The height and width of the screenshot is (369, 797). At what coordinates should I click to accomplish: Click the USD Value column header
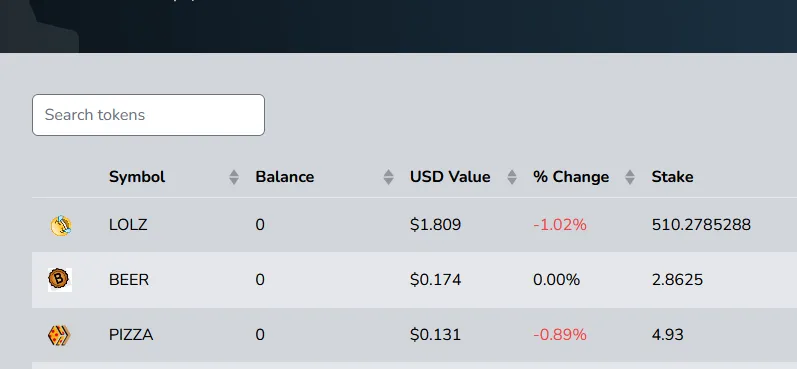450,177
